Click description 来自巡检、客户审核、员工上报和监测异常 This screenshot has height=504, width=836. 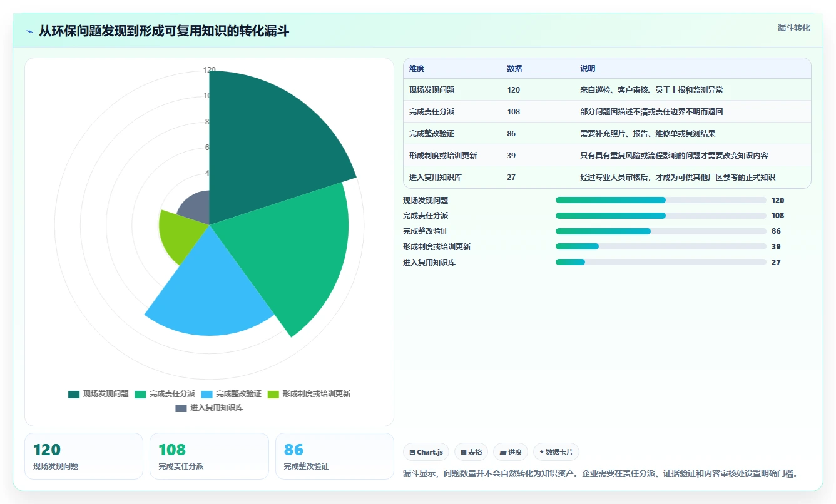pyautogui.click(x=651, y=90)
